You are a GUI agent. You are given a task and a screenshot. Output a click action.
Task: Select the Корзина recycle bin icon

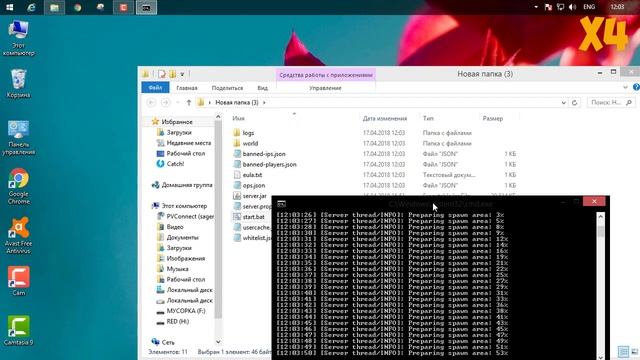click(18, 83)
